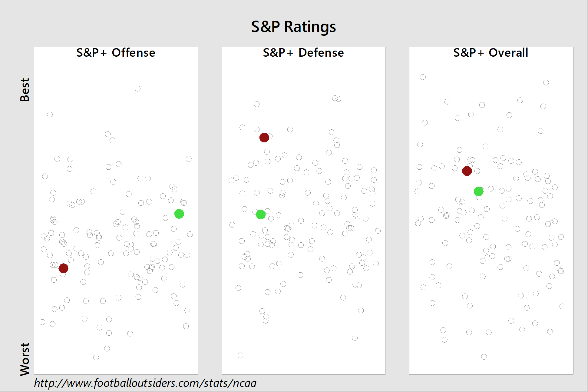Pick the red dot in S&P+ Overall

(x=467, y=171)
